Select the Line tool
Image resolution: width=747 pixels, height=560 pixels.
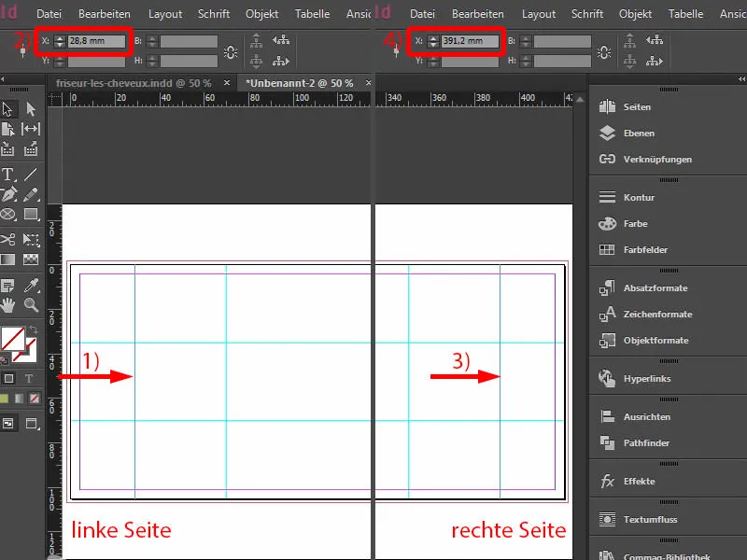(31, 175)
